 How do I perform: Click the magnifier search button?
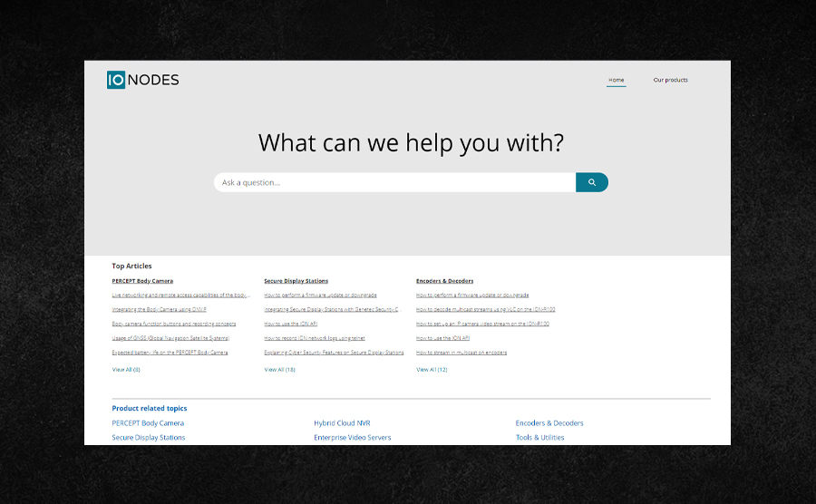pos(592,182)
